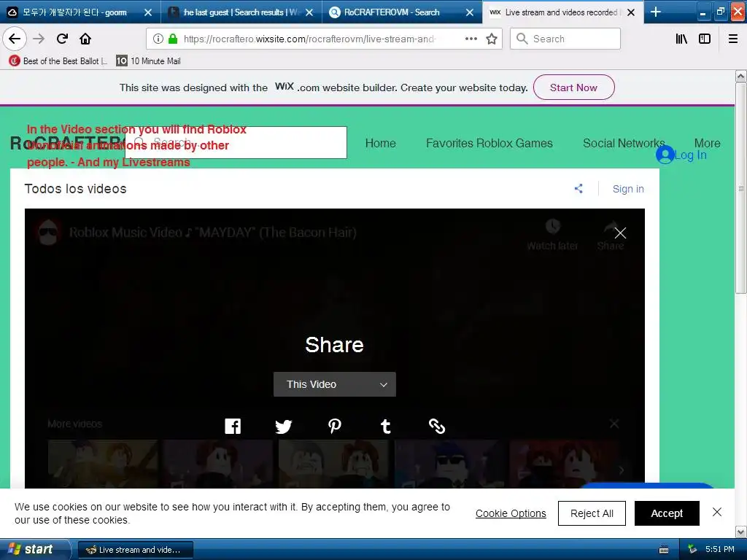Share the video on Pinterest

334,426
